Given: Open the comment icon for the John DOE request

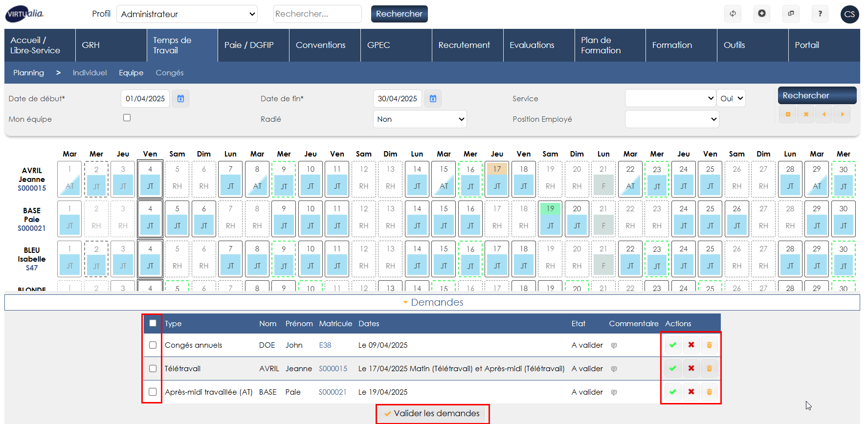Looking at the screenshot, I should (x=614, y=345).
